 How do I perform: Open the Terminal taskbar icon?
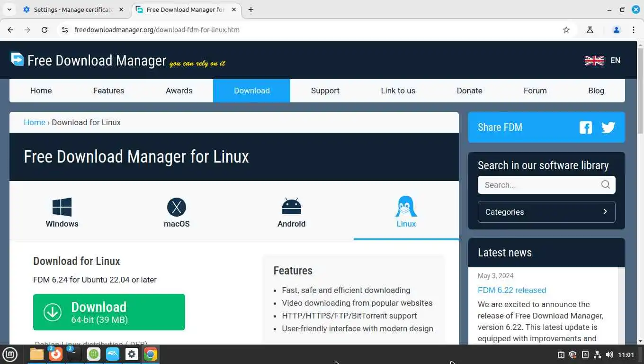(x=75, y=354)
